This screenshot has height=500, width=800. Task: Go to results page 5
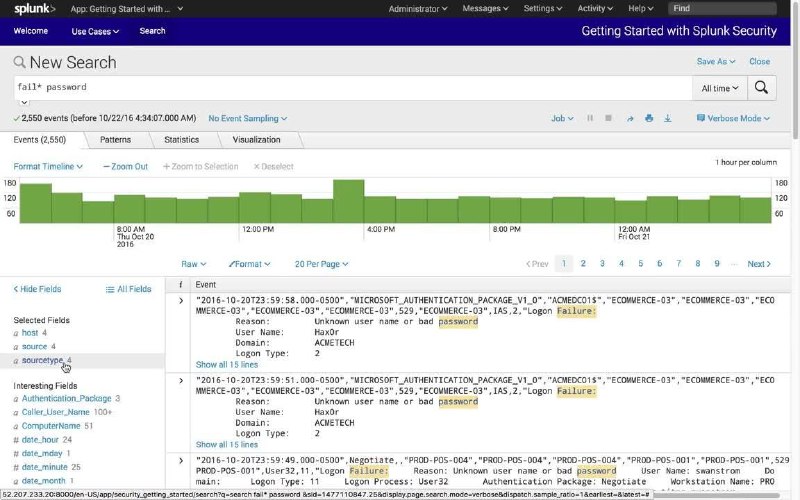point(640,264)
